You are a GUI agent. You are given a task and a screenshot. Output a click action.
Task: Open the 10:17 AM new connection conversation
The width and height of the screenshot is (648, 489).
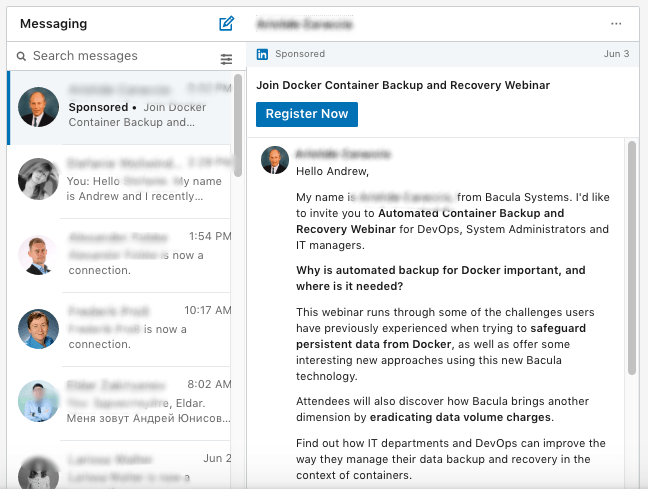tap(121, 329)
